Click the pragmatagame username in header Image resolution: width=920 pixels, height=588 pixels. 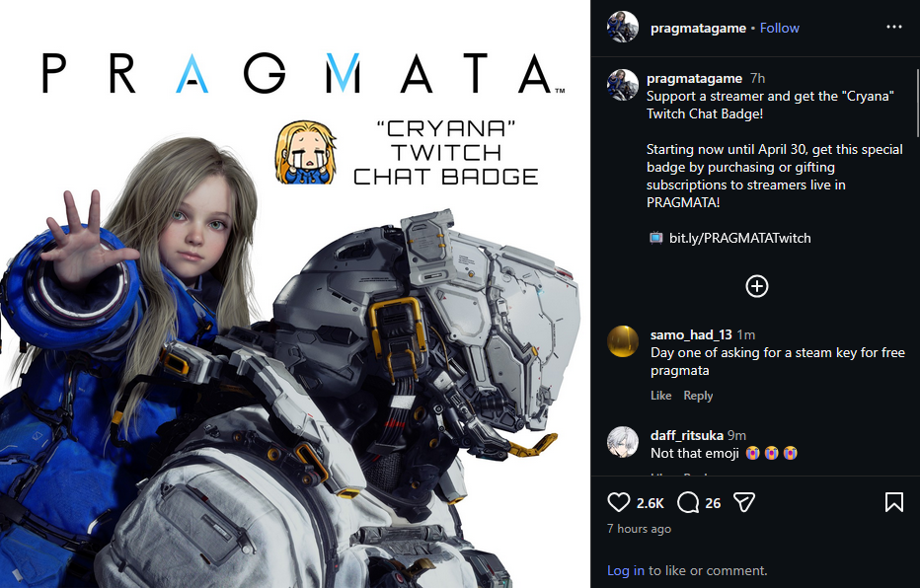[698, 28]
